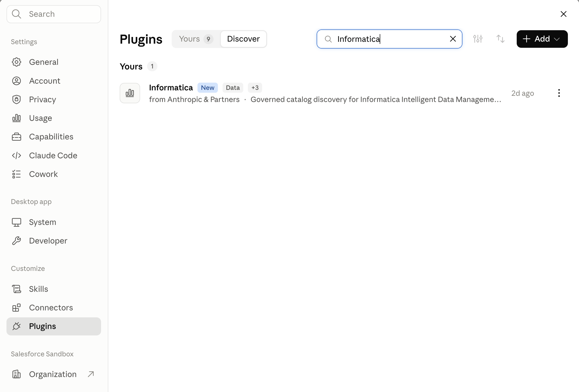Click the Claude Code brackets icon
This screenshot has height=392, width=579.
[x=17, y=155]
